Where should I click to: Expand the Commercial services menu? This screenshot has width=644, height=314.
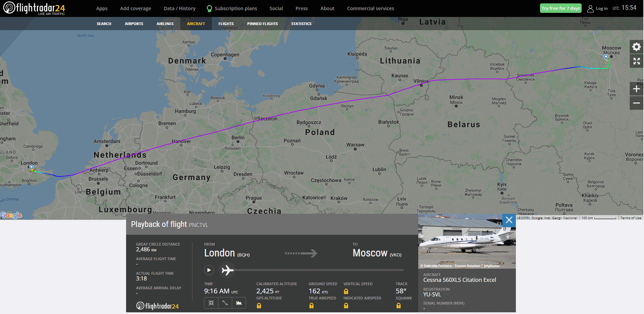[370, 8]
